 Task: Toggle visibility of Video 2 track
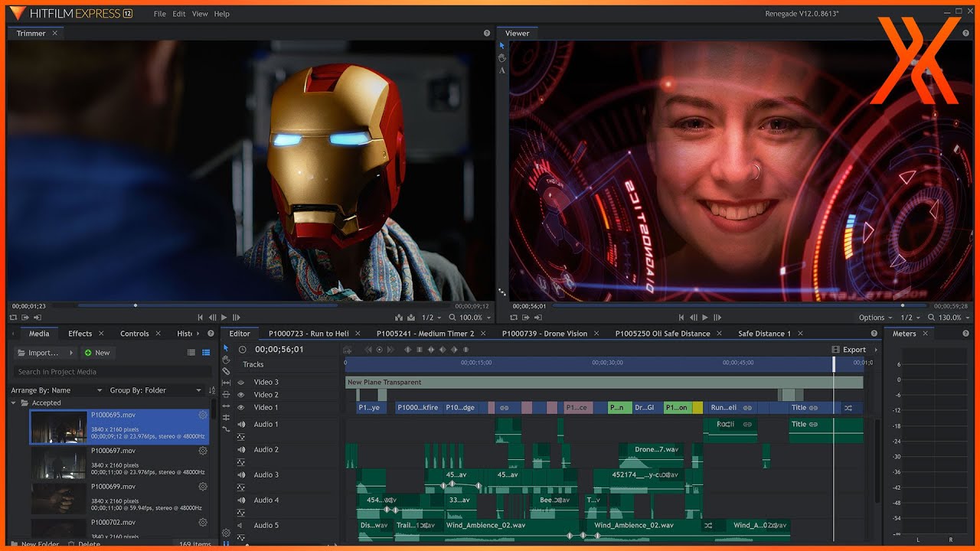(240, 395)
